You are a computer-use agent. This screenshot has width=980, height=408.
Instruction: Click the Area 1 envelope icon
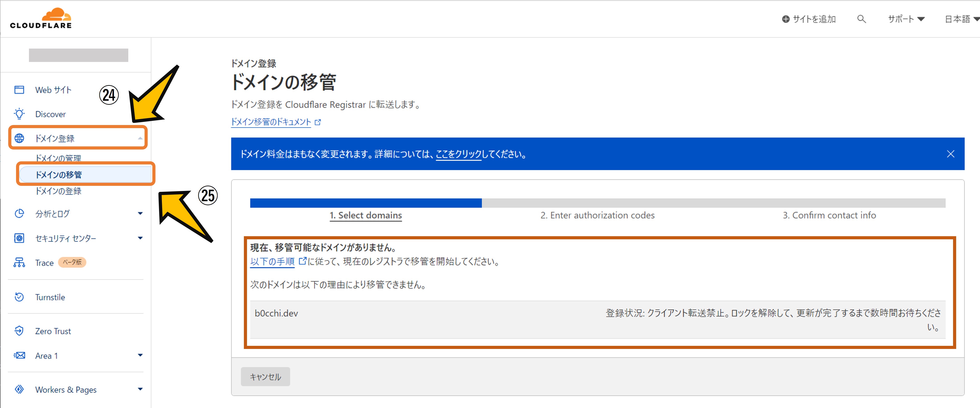pos(19,355)
